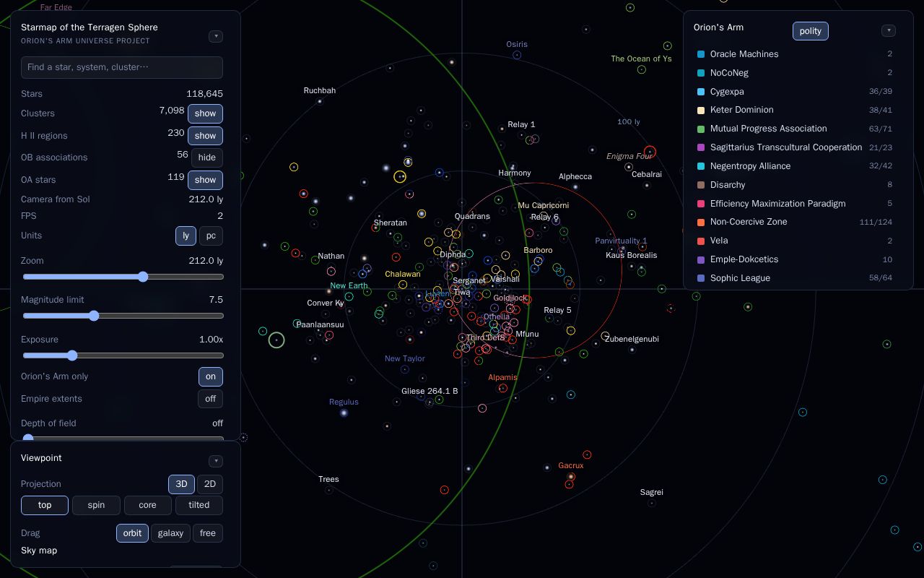Click the star search field
924x578 pixels.
point(122,67)
